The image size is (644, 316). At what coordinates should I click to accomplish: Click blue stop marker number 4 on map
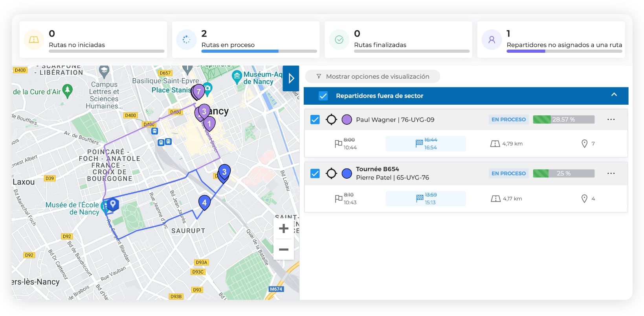tap(204, 203)
